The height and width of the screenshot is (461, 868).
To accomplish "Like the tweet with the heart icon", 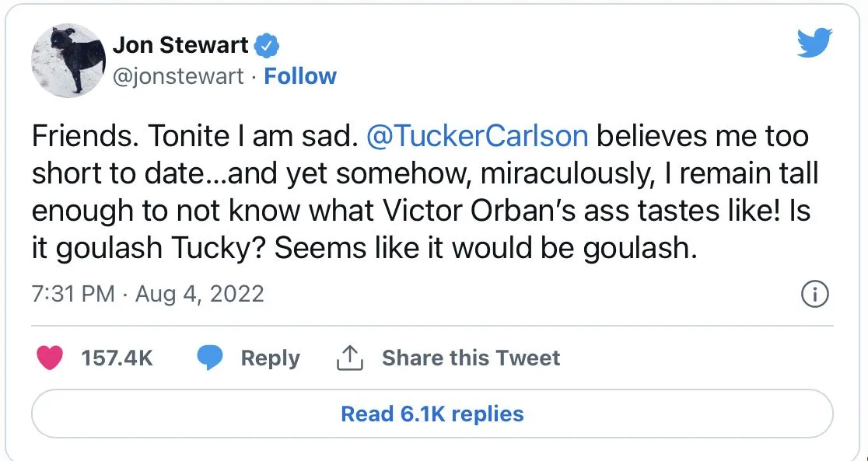I will [50, 358].
